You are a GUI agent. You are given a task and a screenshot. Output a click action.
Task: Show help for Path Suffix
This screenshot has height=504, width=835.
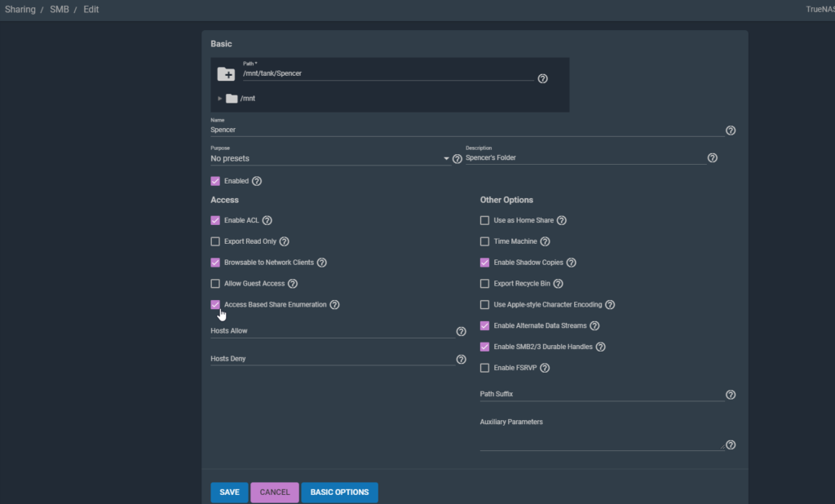point(731,395)
